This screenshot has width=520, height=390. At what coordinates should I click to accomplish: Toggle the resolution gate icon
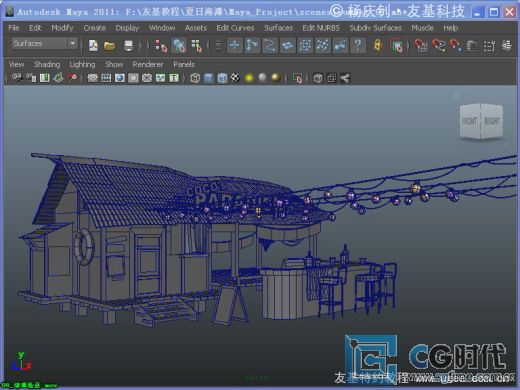click(x=120, y=78)
